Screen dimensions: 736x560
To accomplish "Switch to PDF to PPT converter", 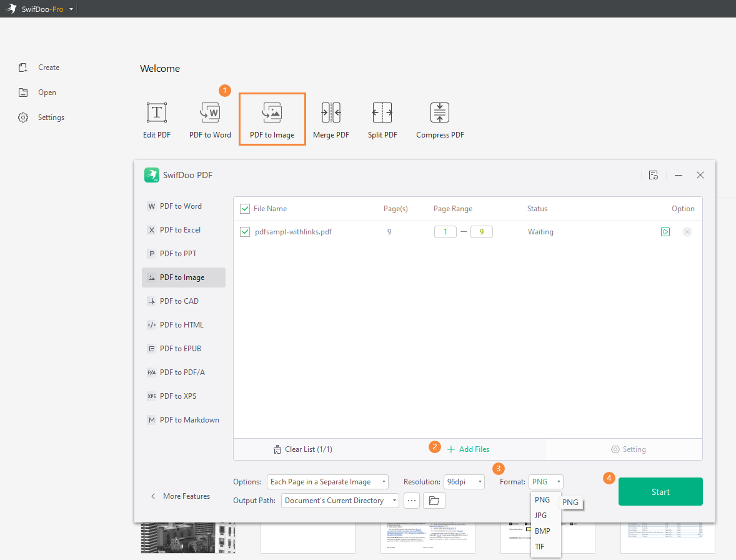I will coord(184,254).
